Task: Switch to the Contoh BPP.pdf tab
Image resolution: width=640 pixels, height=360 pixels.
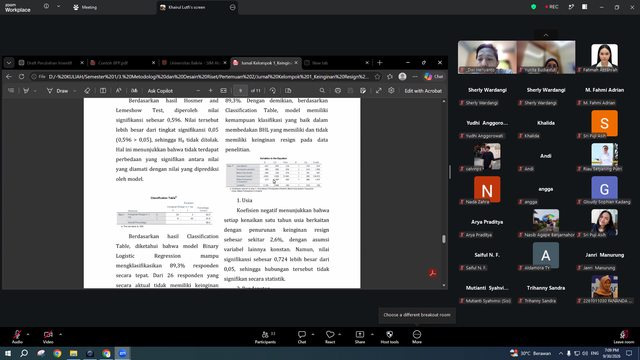Action: pos(123,63)
